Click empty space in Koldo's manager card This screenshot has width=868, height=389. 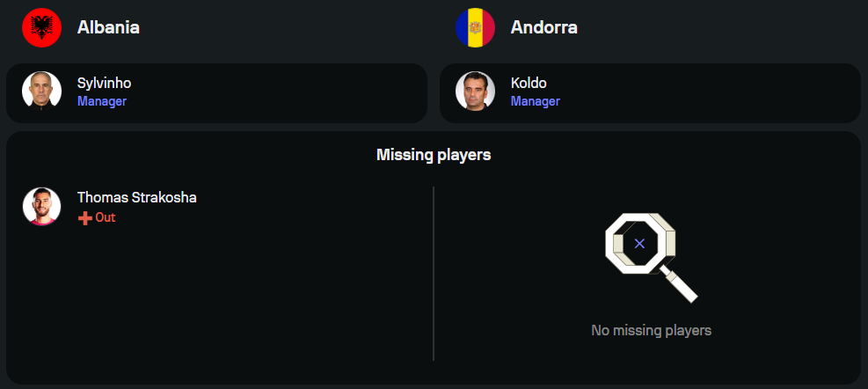(712, 92)
